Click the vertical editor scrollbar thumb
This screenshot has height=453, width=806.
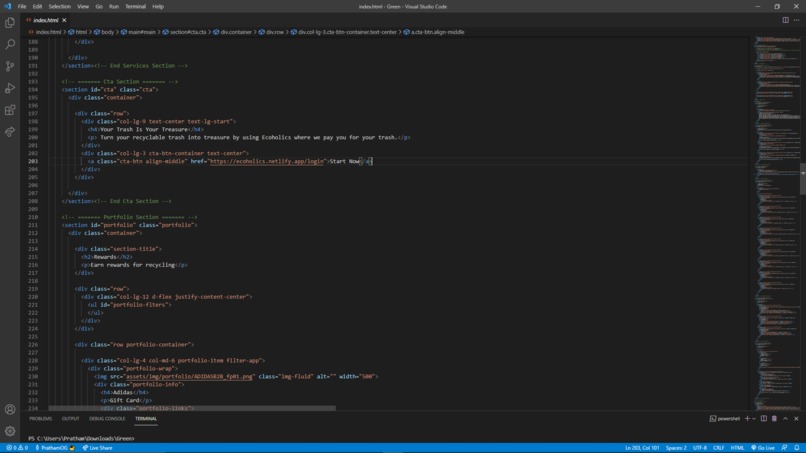coord(803,179)
